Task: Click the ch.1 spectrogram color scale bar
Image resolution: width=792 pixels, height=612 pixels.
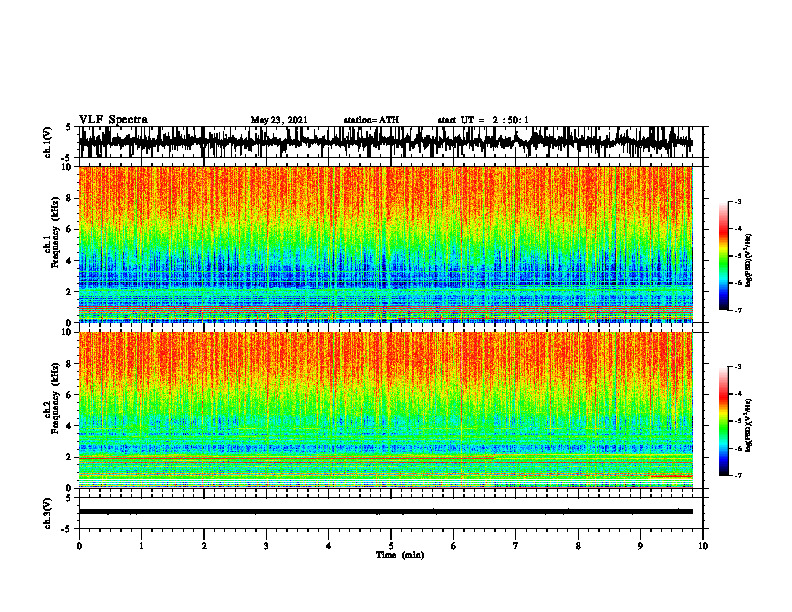Action: pos(723,256)
